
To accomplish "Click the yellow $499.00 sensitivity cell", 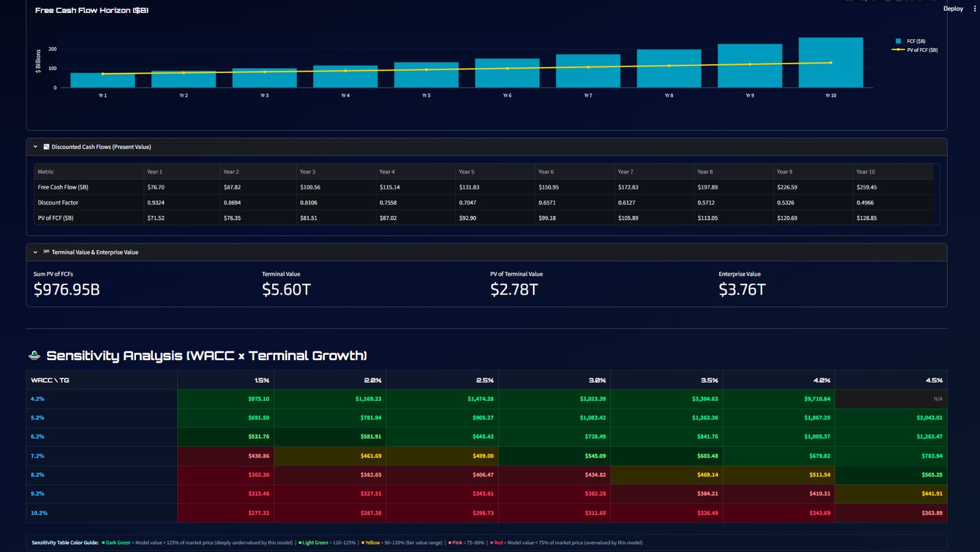I will 442,456.
